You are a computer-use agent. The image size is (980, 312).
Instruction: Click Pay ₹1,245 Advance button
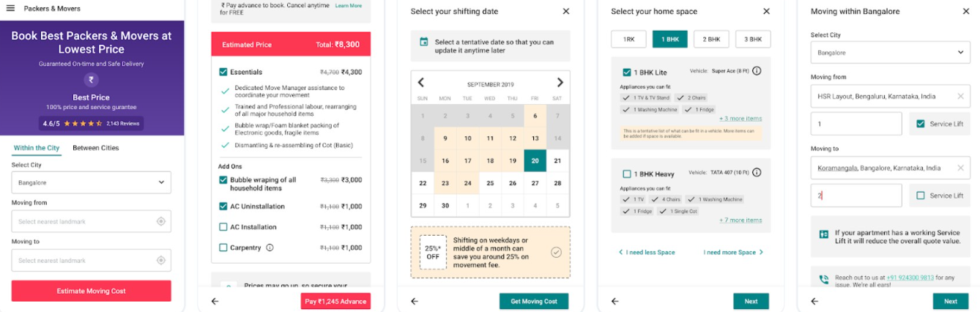tap(335, 301)
